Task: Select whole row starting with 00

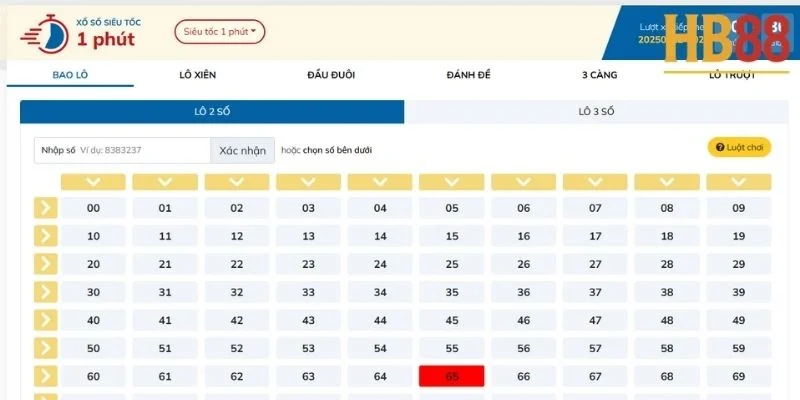Action: coord(45,208)
